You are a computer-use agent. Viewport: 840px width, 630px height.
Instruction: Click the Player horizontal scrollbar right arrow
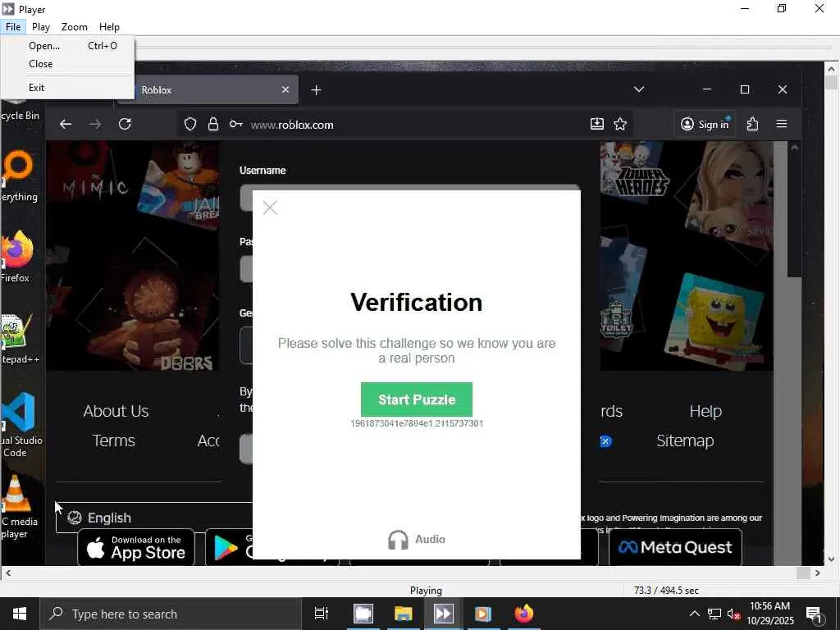click(818, 573)
